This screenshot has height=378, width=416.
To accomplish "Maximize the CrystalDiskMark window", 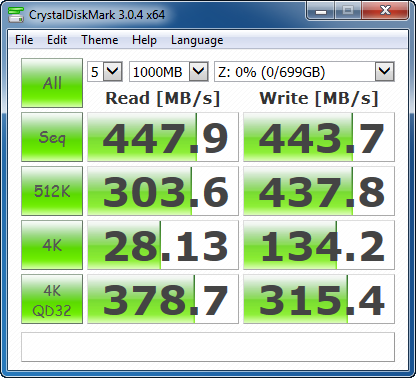I will click(348, 11).
